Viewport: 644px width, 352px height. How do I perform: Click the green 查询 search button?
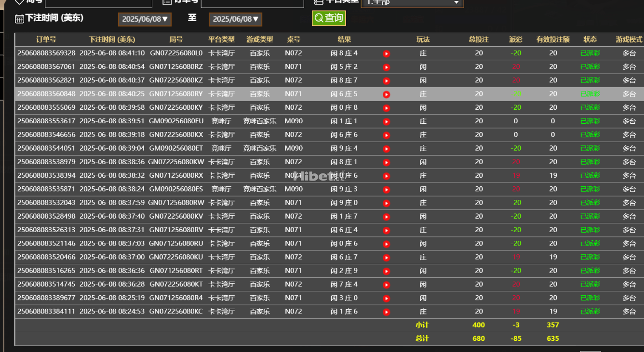[329, 18]
